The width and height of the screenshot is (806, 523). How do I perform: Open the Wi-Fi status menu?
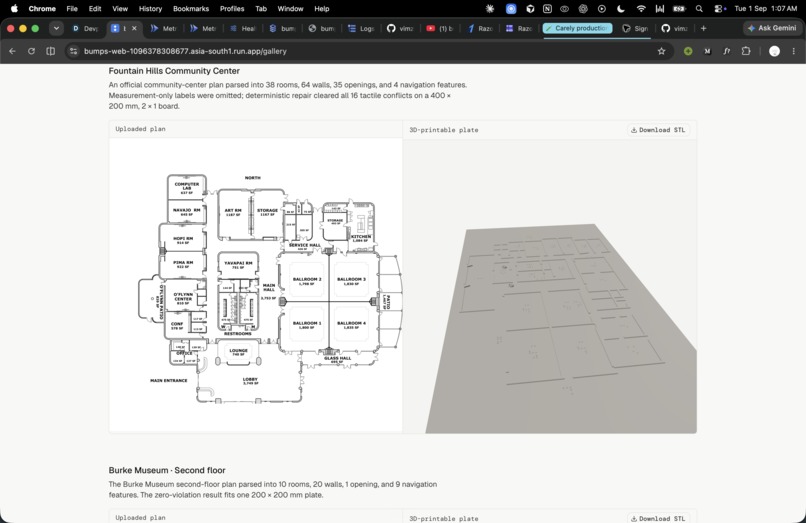[x=640, y=9]
